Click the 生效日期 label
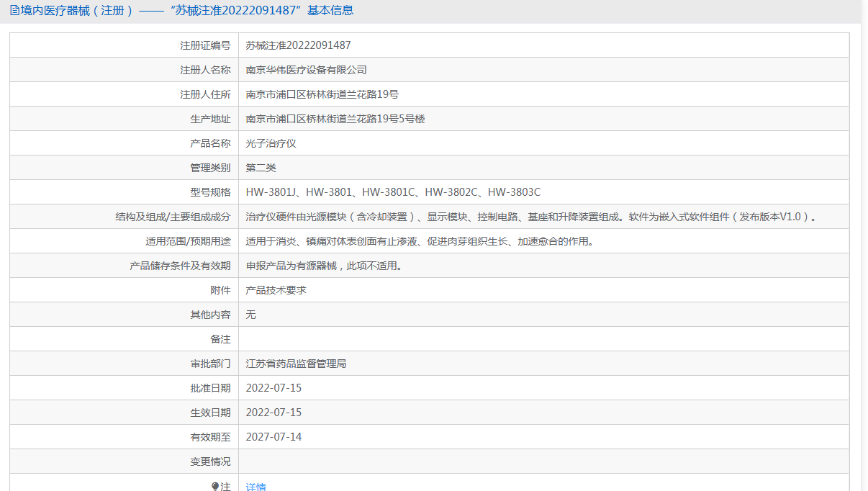 pyautogui.click(x=210, y=413)
